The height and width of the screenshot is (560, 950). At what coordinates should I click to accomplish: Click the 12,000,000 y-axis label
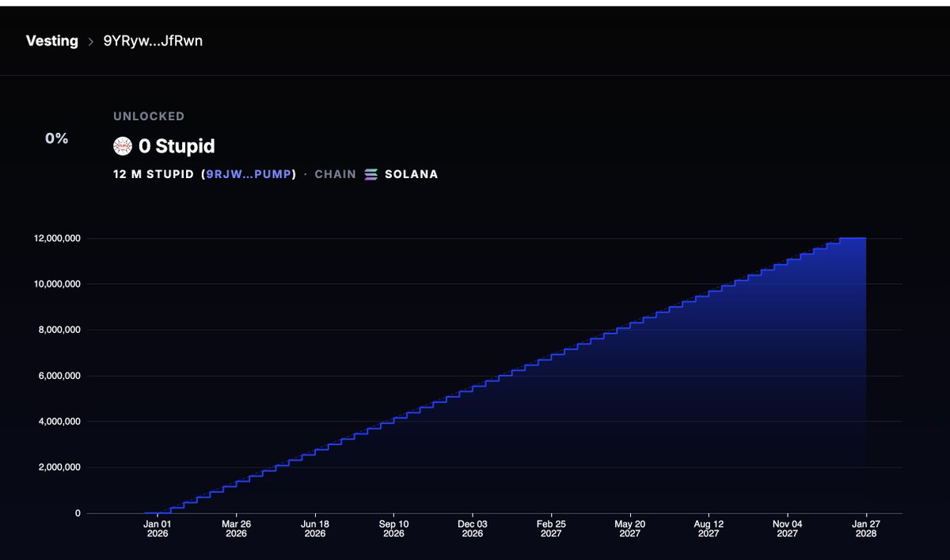click(x=56, y=238)
